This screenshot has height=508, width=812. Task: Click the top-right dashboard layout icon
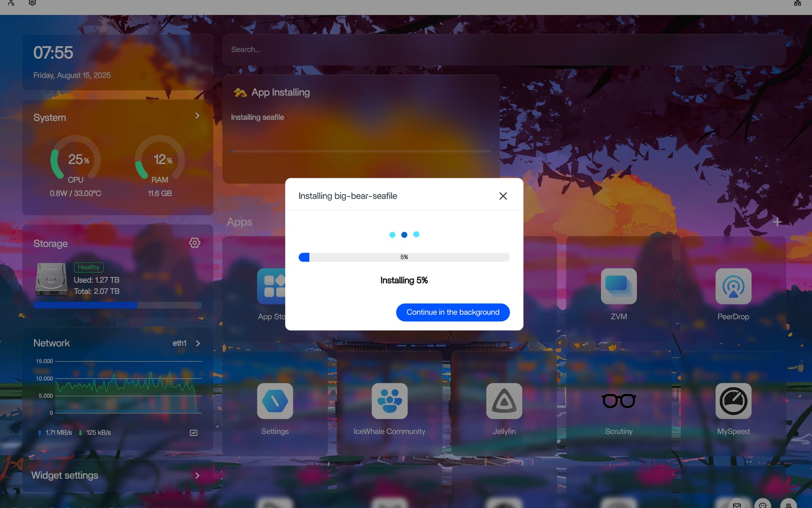[x=797, y=3]
